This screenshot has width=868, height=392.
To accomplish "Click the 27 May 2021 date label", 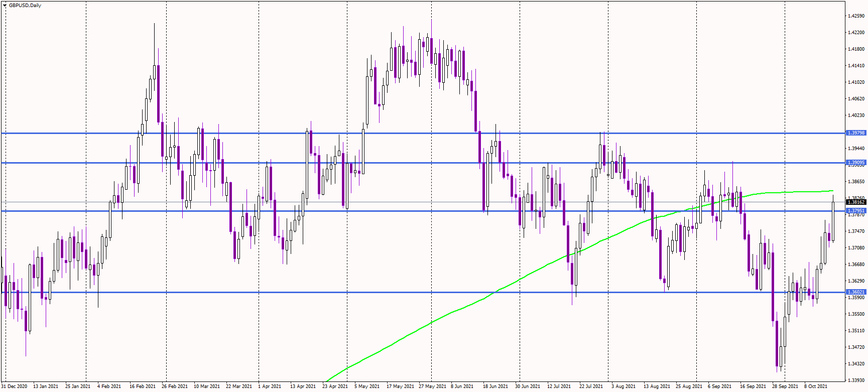I will coord(432,386).
